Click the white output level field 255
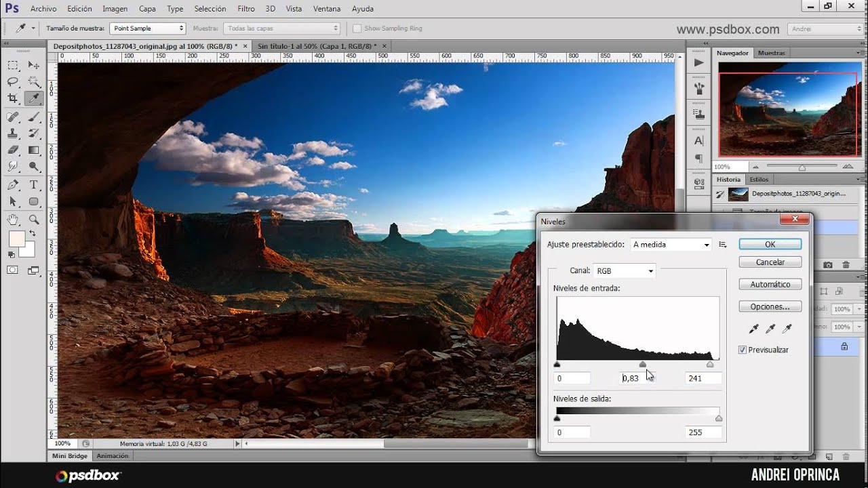This screenshot has width=868, height=488. coord(703,432)
